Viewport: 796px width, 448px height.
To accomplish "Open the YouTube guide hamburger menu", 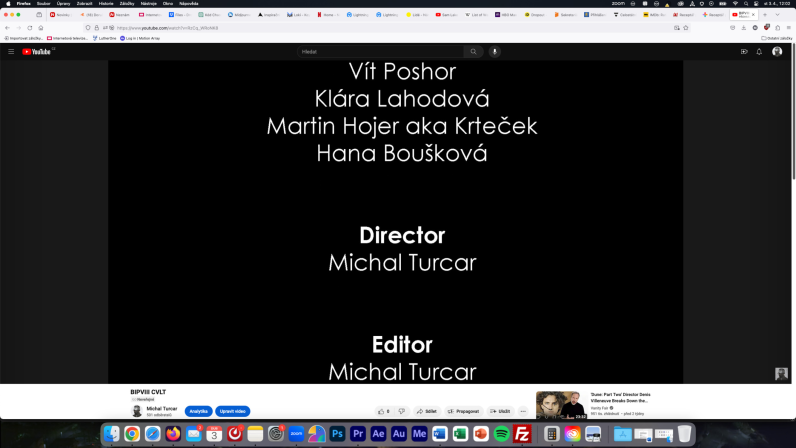I will (11, 51).
